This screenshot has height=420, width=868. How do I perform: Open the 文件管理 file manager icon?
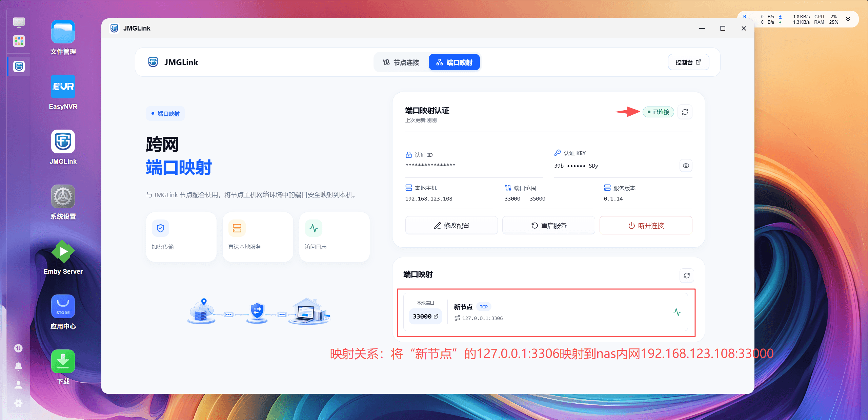[63, 32]
